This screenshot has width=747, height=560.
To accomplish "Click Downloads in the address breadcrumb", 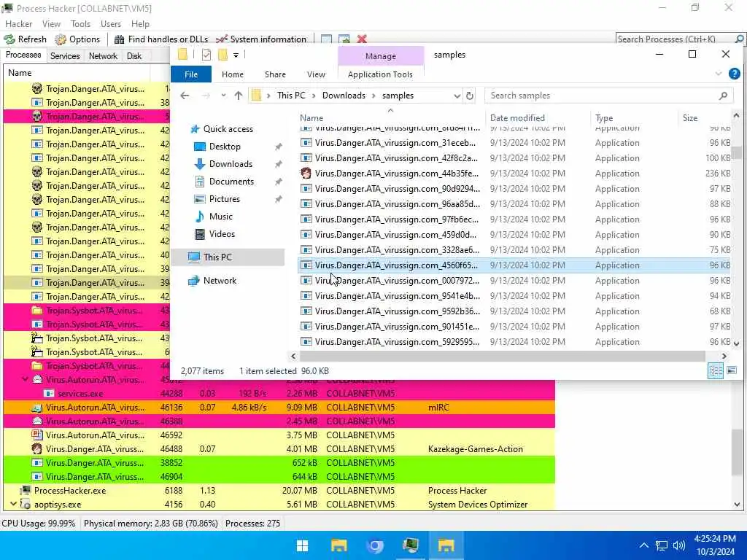I will [344, 96].
